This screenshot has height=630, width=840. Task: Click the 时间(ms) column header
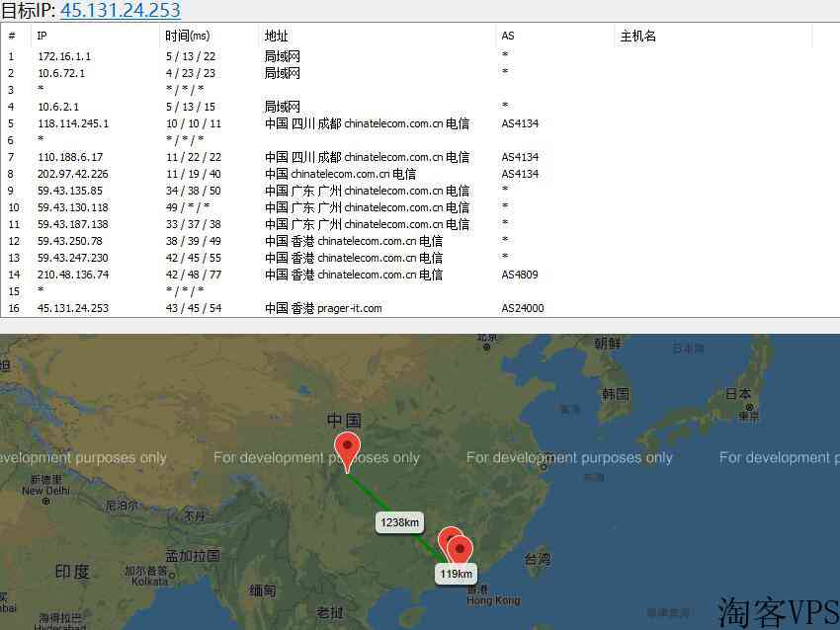pyautogui.click(x=187, y=36)
